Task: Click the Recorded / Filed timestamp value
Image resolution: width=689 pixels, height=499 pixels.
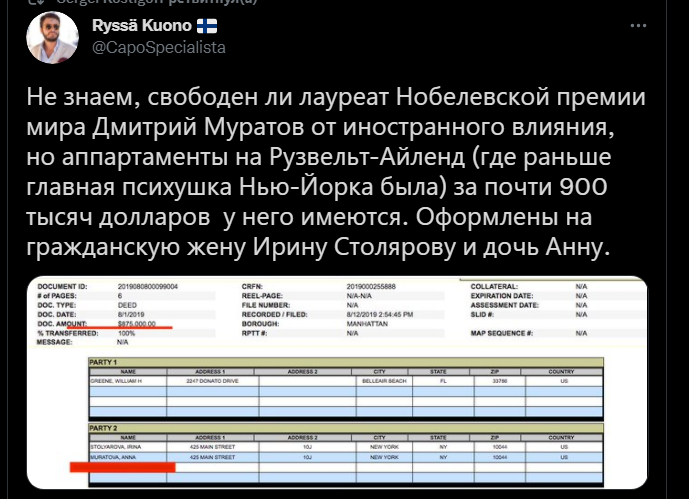Action: coord(380,315)
